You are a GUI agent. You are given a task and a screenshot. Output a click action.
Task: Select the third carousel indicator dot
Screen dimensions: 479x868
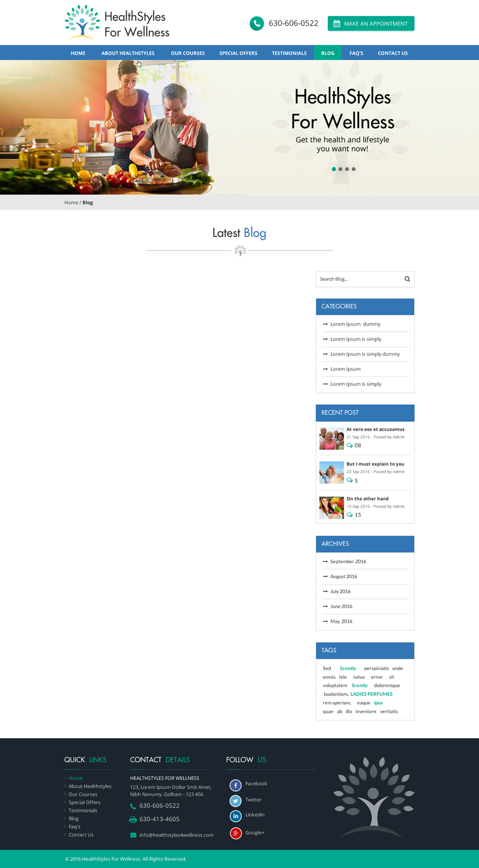click(x=347, y=169)
